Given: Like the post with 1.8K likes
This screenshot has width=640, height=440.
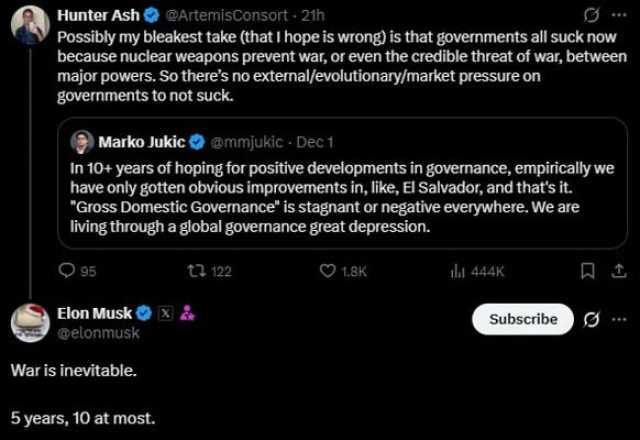Looking at the screenshot, I should pos(329,271).
